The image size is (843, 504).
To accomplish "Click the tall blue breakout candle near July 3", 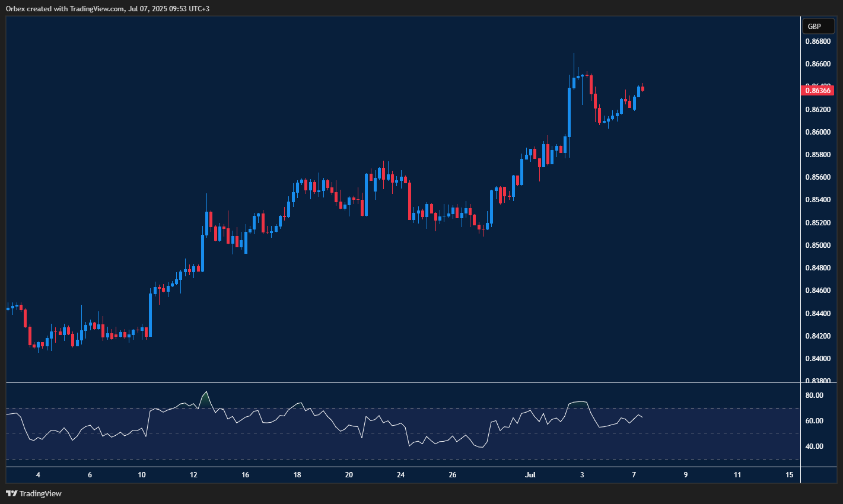I will coord(568,113).
